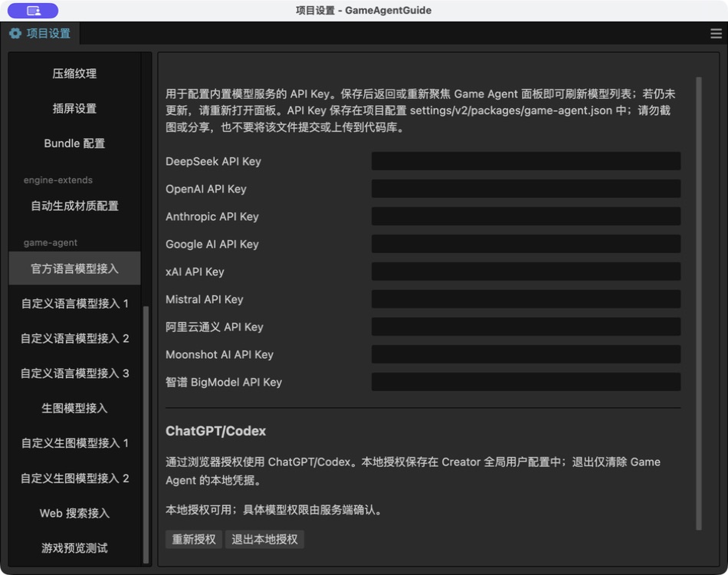The width and height of the screenshot is (728, 575).
Task: Focus the Moonshot AI API Key field
Action: click(526, 354)
